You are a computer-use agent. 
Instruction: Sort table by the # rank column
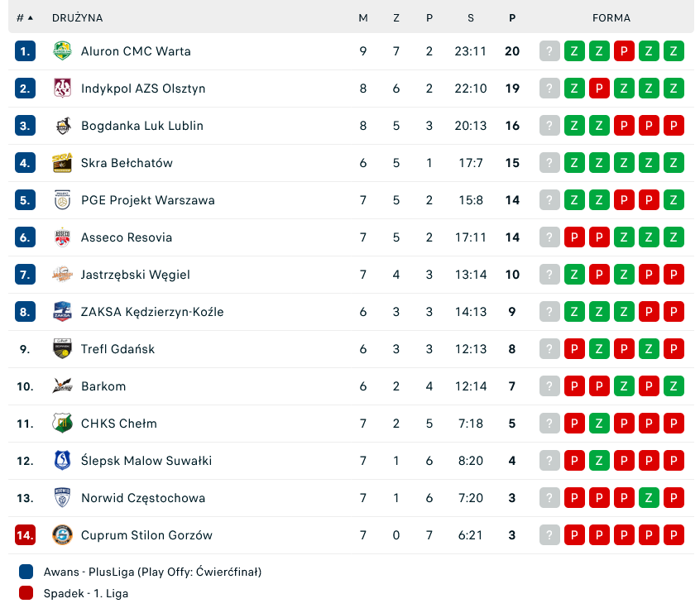[25, 17]
